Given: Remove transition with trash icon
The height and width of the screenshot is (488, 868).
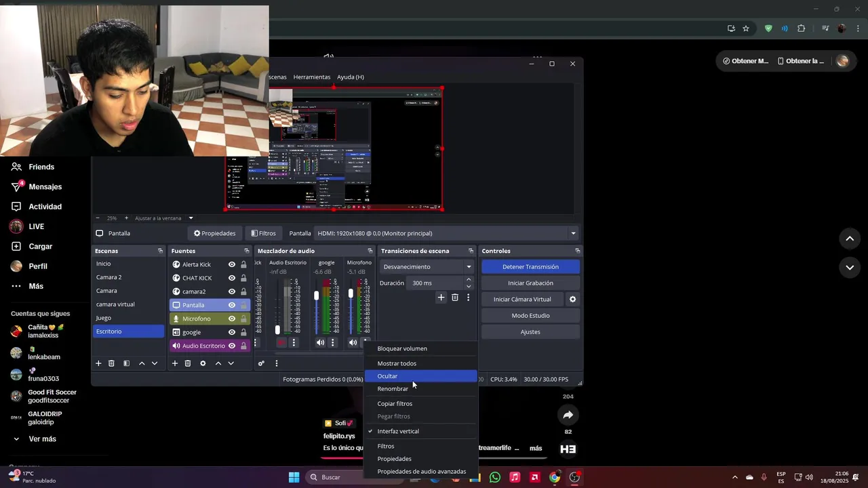Looking at the screenshot, I should tap(455, 298).
